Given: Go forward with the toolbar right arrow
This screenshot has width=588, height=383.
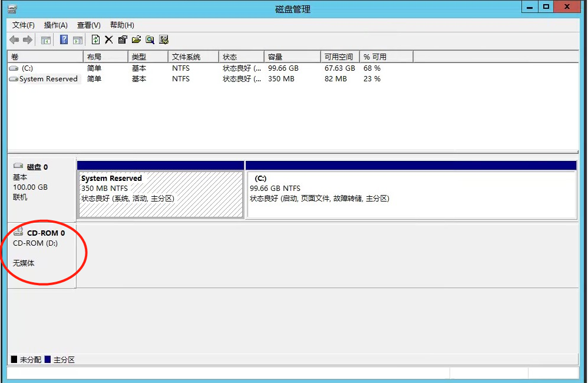Looking at the screenshot, I should point(28,39).
